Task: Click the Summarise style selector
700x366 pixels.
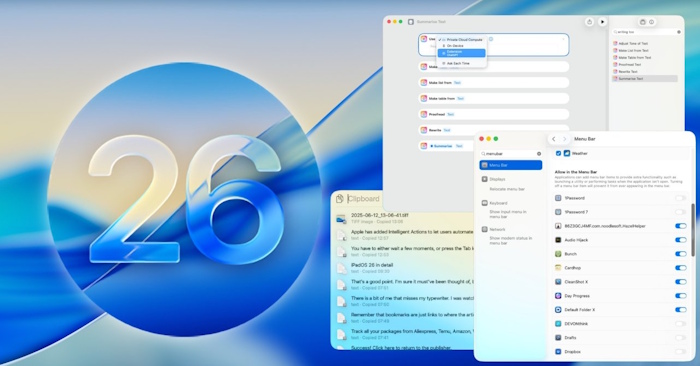Action: pyautogui.click(x=442, y=146)
